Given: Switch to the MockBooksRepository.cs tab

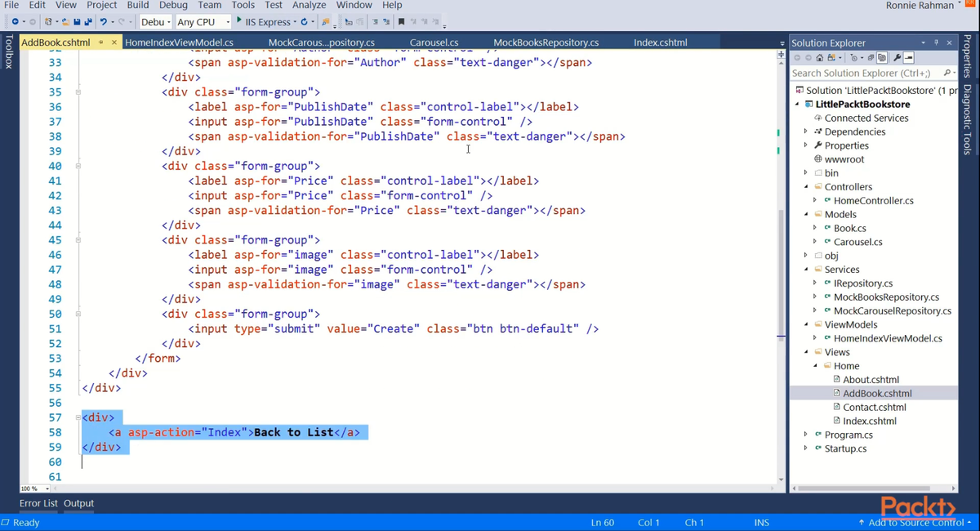Looking at the screenshot, I should tap(546, 42).
